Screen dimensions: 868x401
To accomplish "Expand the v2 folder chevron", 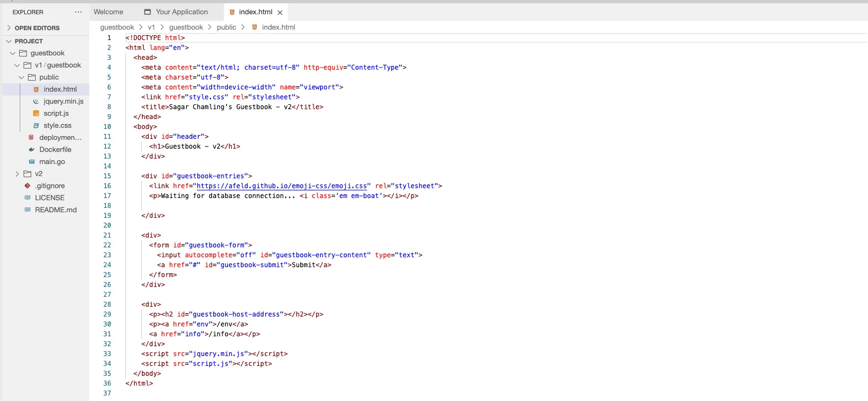I will 17,174.
